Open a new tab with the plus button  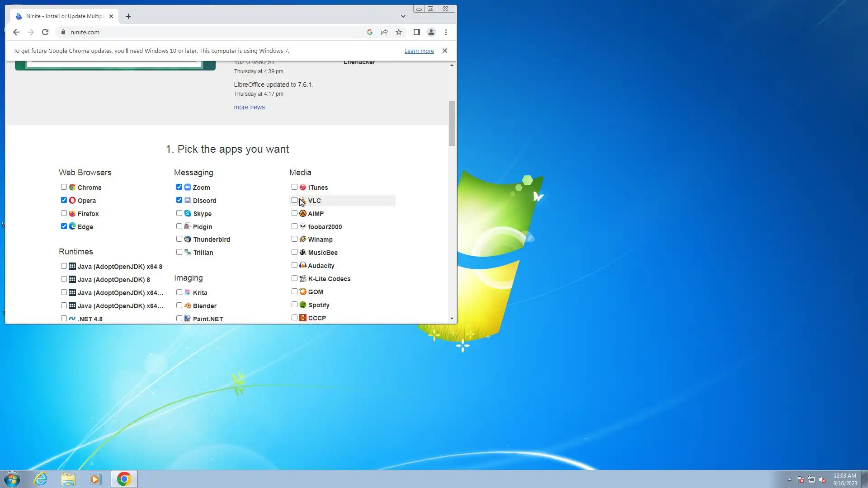coord(128,16)
